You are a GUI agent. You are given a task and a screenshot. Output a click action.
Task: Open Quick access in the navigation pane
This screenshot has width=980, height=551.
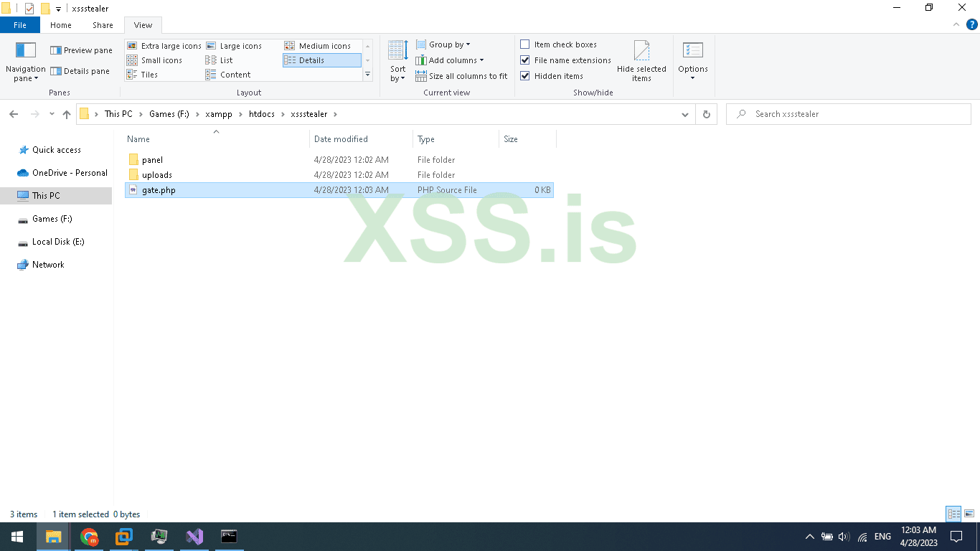tap(57, 150)
